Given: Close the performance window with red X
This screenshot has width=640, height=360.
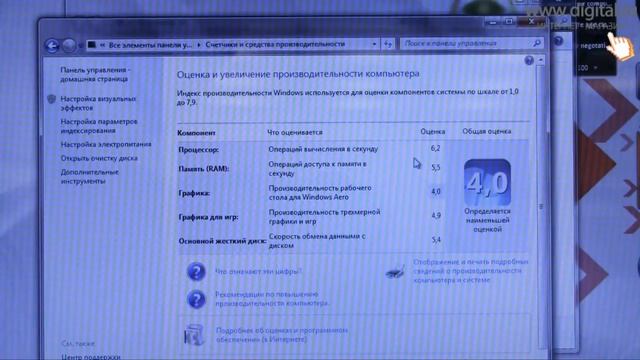Looking at the screenshot, I should 531,21.
